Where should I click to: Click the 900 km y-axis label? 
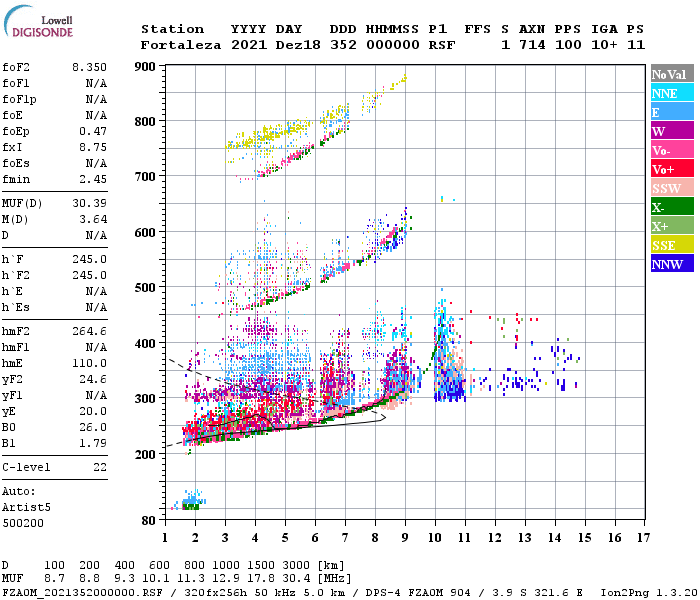pyautogui.click(x=145, y=67)
